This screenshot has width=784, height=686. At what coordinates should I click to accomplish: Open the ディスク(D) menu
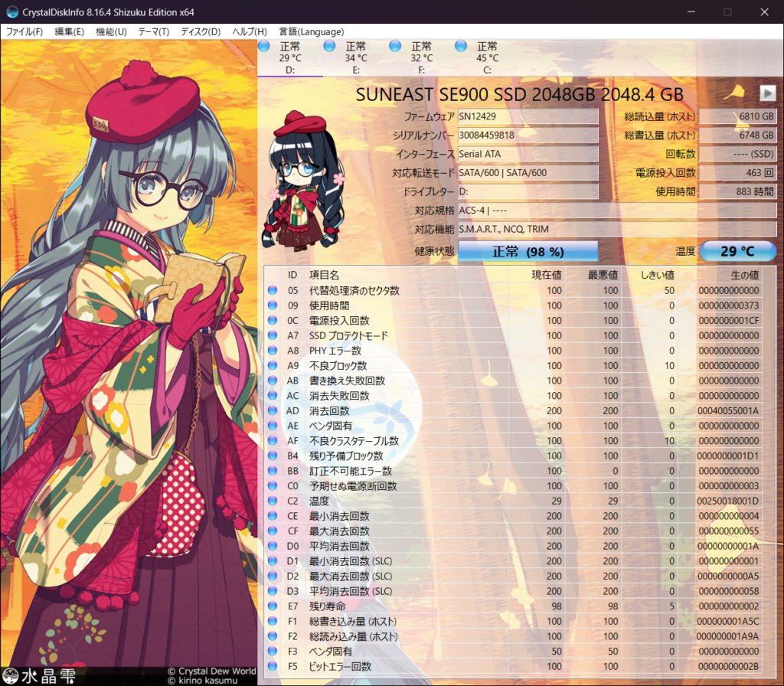tap(201, 31)
